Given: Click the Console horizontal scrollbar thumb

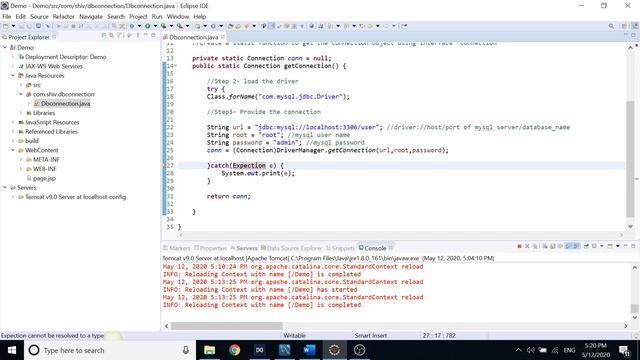Looking at the screenshot, I should click(227, 326).
